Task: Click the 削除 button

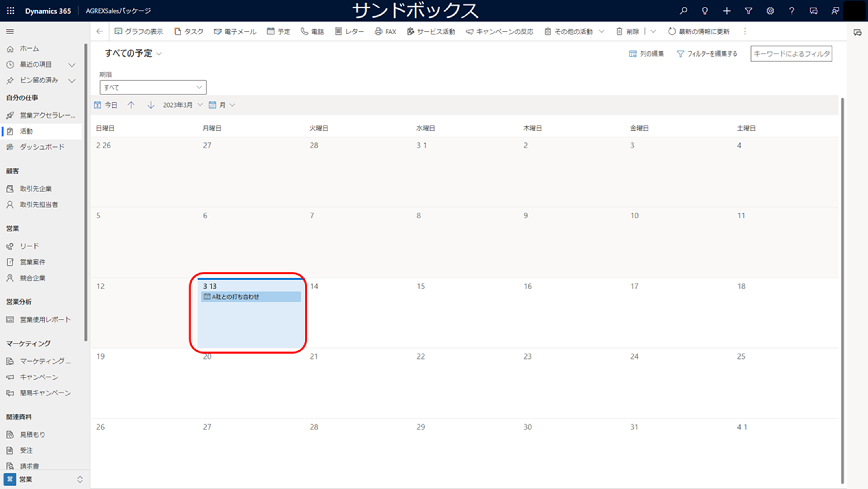Action: (628, 31)
